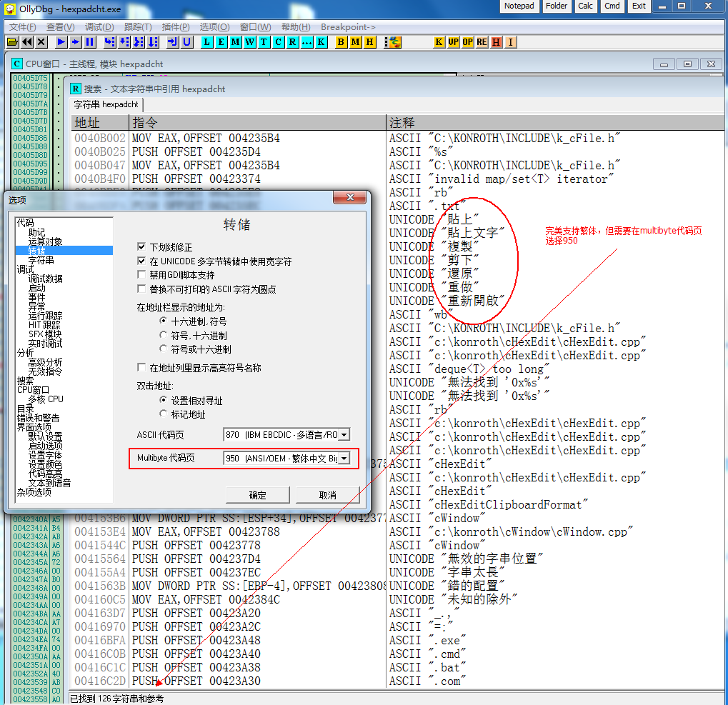728x705 pixels.
Task: Click the Step into toolbar icon
Action: [109, 42]
